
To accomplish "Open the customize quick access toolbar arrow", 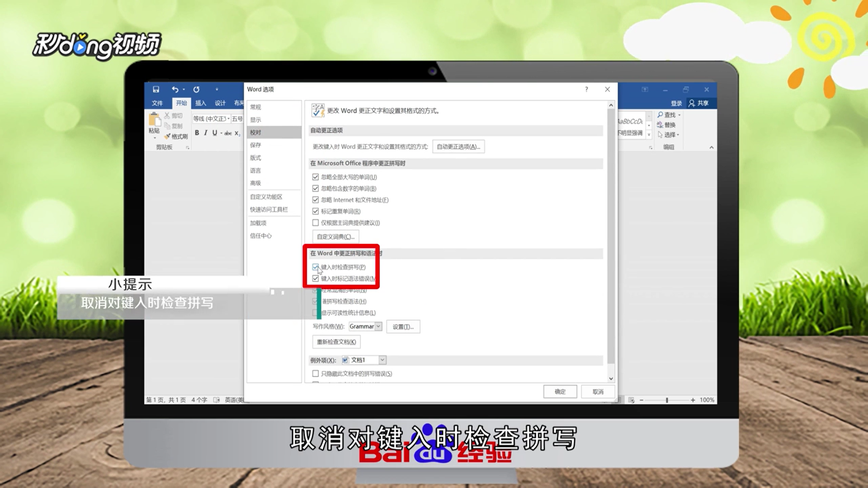I will click(217, 89).
